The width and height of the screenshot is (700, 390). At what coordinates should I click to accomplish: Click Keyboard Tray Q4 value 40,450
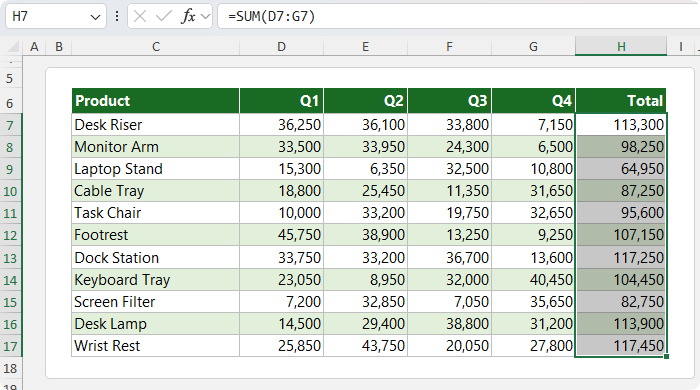[x=533, y=280]
